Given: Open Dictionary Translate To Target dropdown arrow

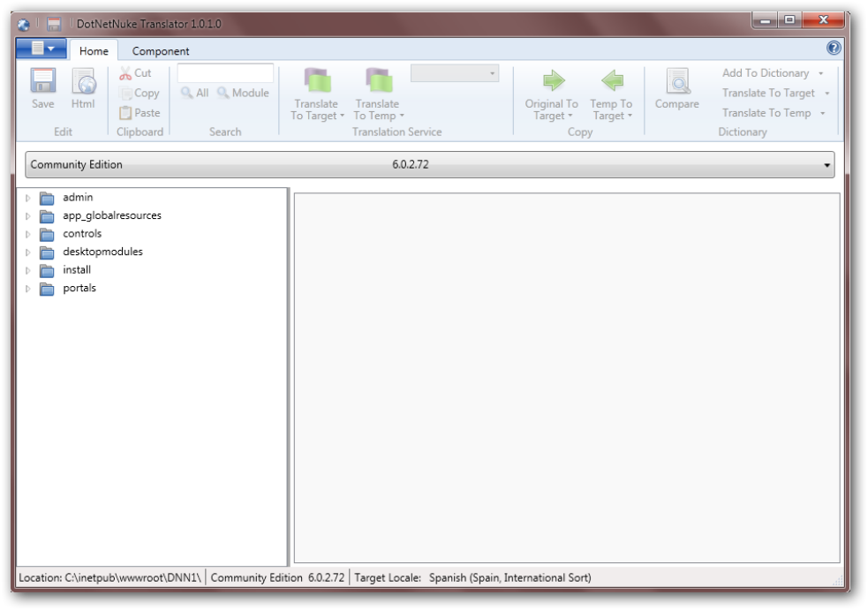Looking at the screenshot, I should 826,94.
